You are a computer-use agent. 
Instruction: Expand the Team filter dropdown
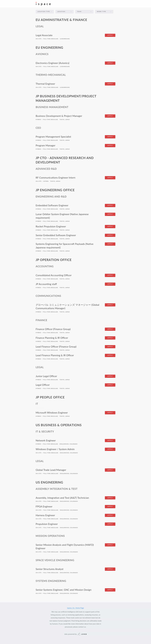[x=84, y=12]
